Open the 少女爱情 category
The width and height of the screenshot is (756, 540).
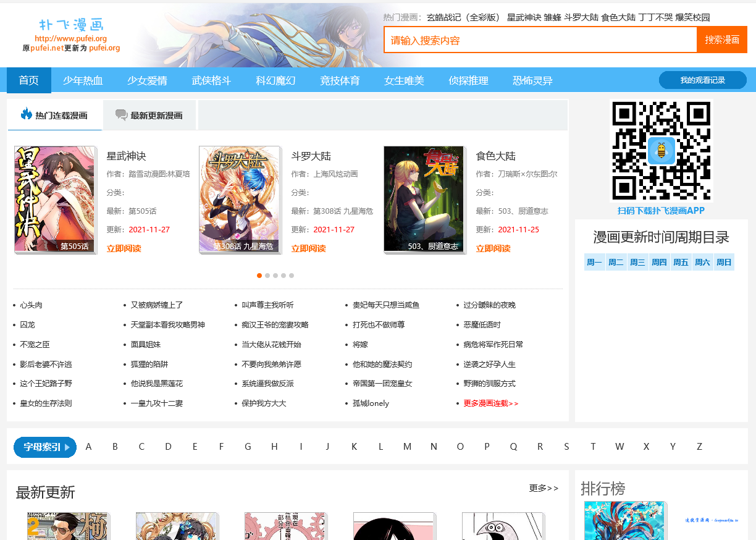tap(147, 80)
